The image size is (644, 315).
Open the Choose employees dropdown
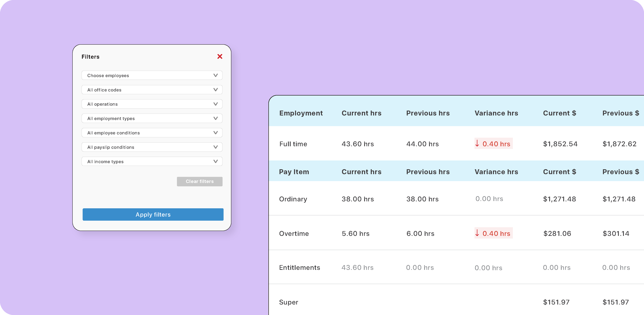pos(152,75)
